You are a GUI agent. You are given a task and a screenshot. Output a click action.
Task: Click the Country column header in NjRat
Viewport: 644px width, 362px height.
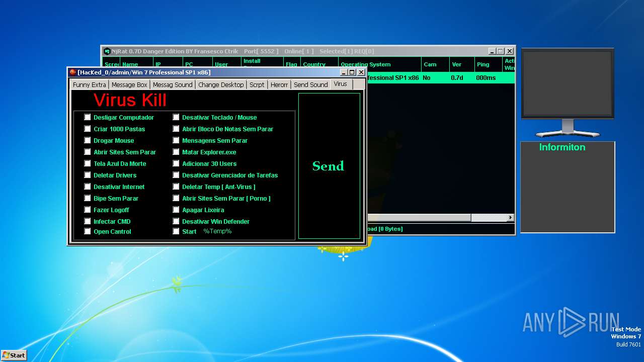coord(319,64)
